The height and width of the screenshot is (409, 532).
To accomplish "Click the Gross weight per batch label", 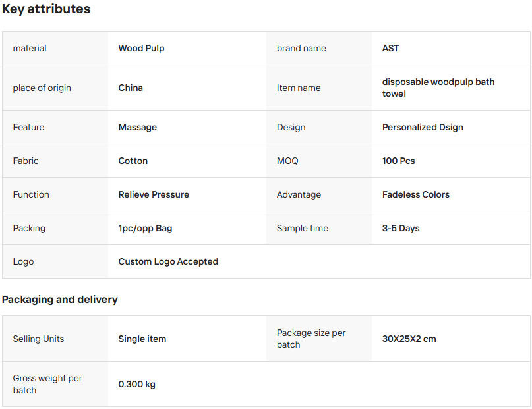I will [x=47, y=384].
